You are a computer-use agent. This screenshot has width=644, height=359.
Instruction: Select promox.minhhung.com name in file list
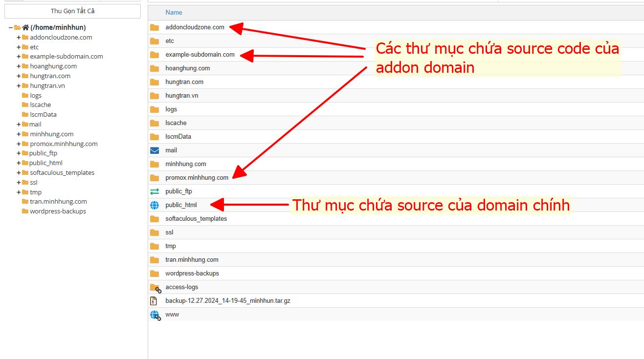pyautogui.click(x=197, y=178)
